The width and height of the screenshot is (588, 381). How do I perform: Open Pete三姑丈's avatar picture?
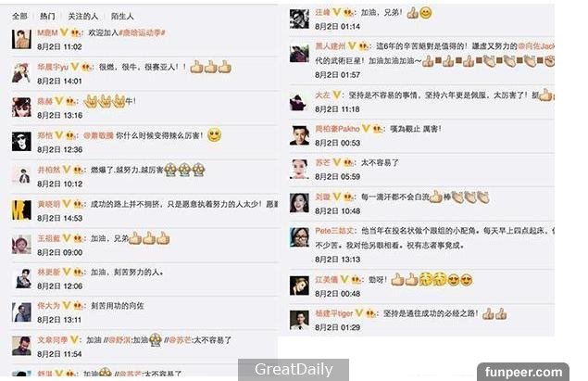[x=299, y=237]
